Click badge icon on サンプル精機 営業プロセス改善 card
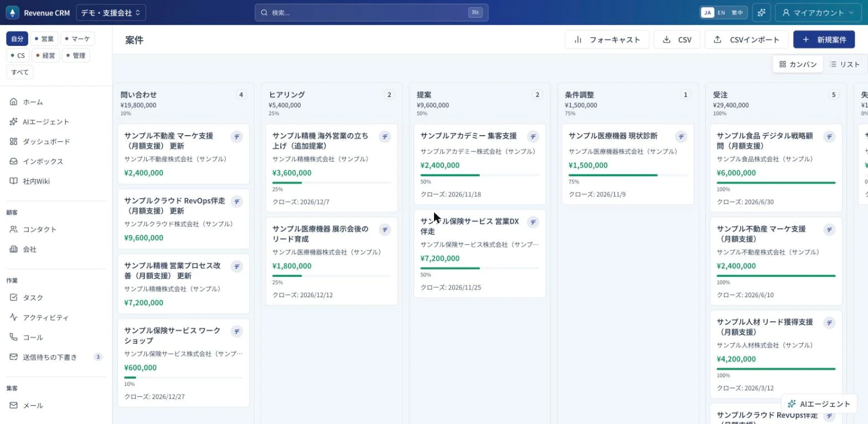 click(237, 266)
